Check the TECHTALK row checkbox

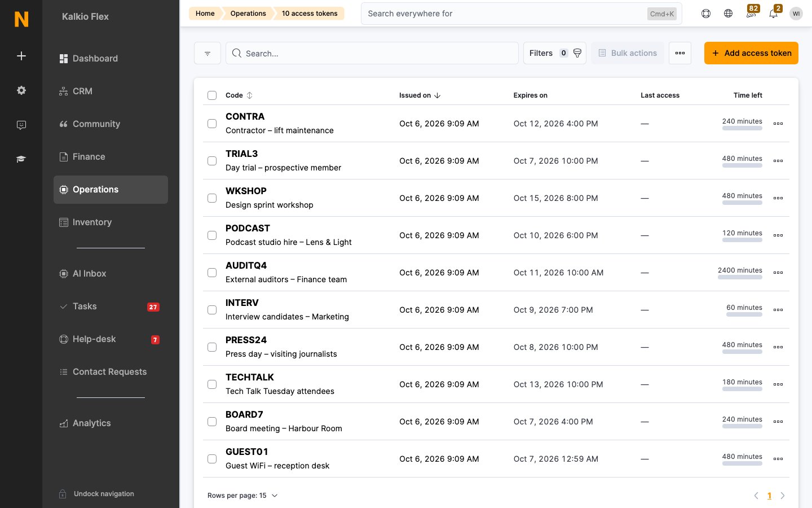tap(212, 384)
